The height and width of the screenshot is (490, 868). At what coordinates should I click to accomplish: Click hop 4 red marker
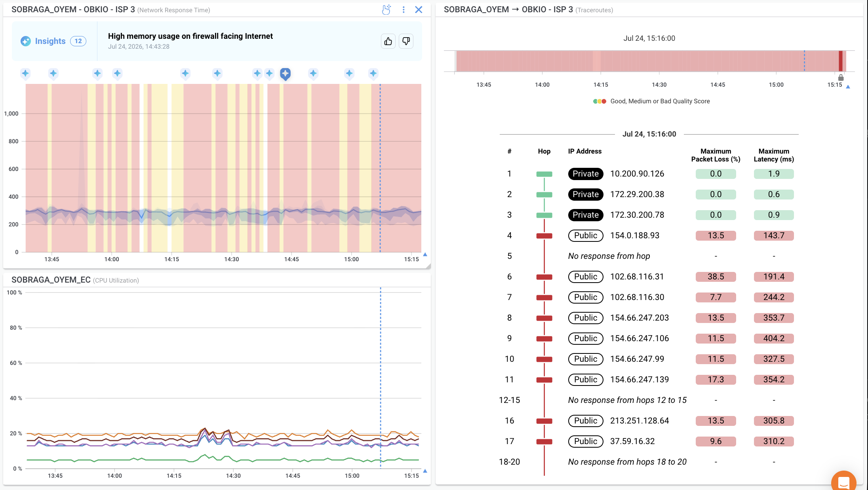[544, 236]
